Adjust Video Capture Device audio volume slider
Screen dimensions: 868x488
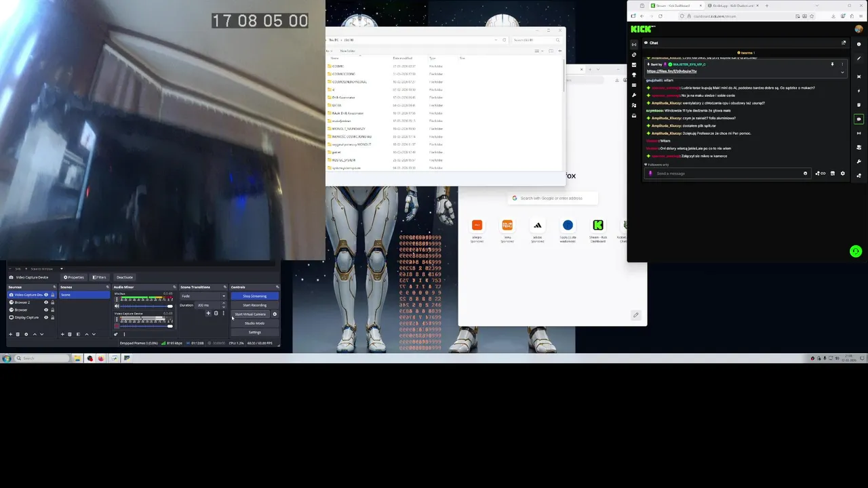tap(146, 326)
